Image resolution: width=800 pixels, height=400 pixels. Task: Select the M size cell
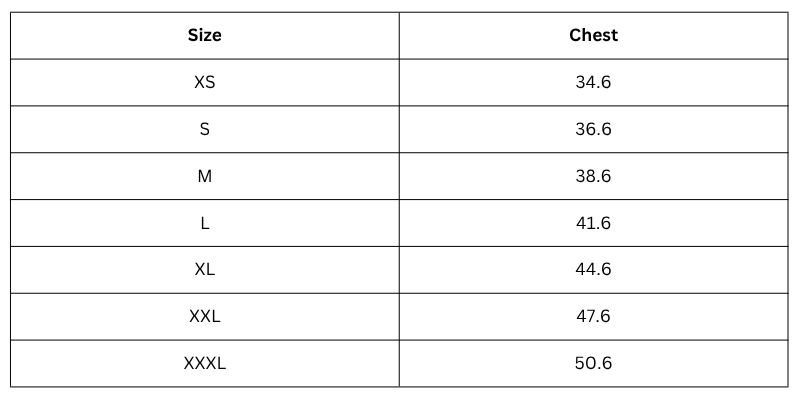point(205,176)
